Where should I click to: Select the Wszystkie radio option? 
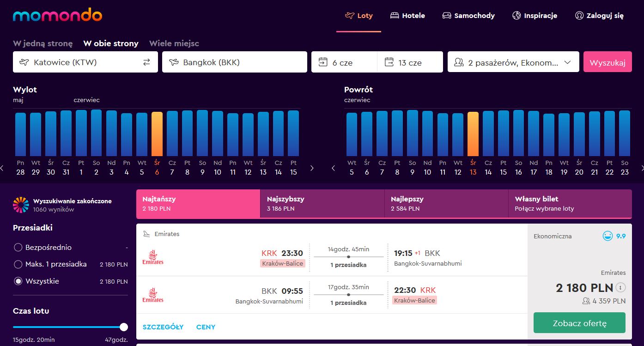pyautogui.click(x=18, y=281)
